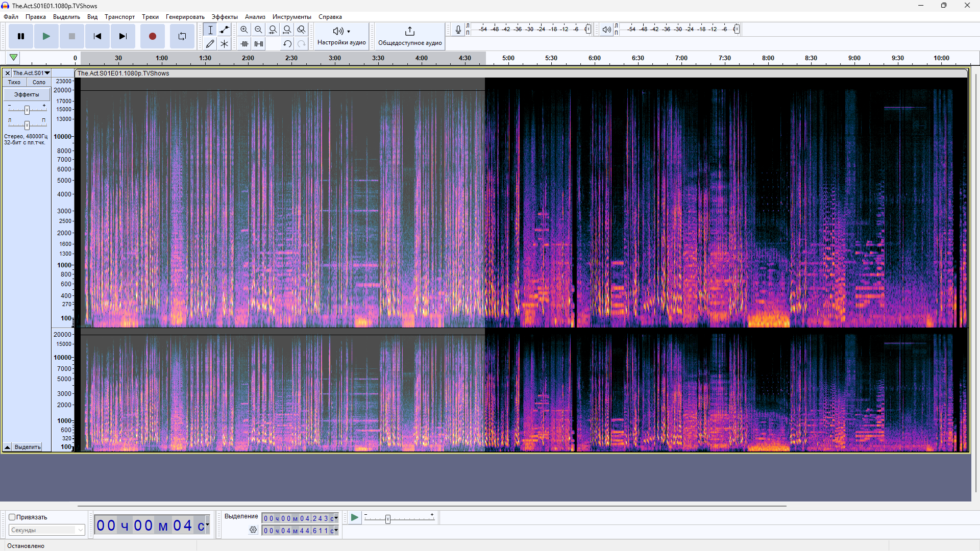Toggle the Loop playback button
This screenshot has width=980, height=551.
click(182, 36)
